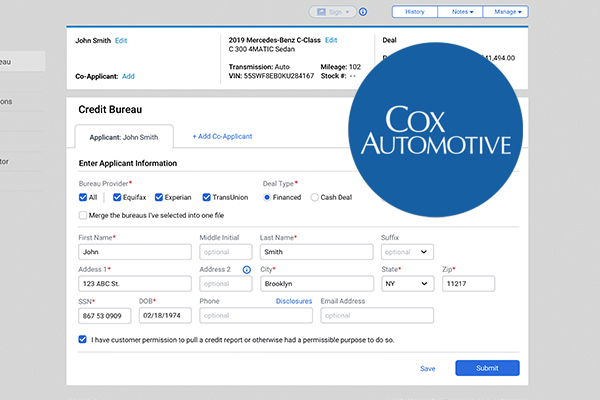
Task: Click the C 300 4MATIC Sedan text
Action: (x=262, y=49)
